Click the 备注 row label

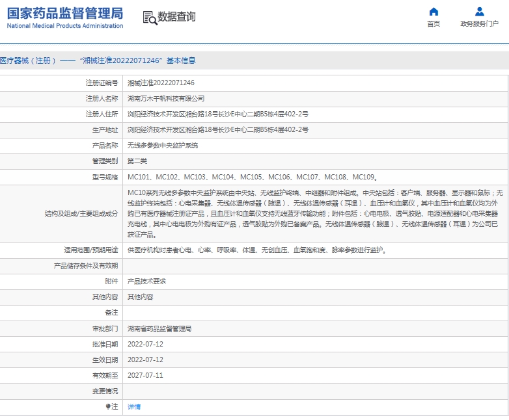pyautogui.click(x=111, y=312)
